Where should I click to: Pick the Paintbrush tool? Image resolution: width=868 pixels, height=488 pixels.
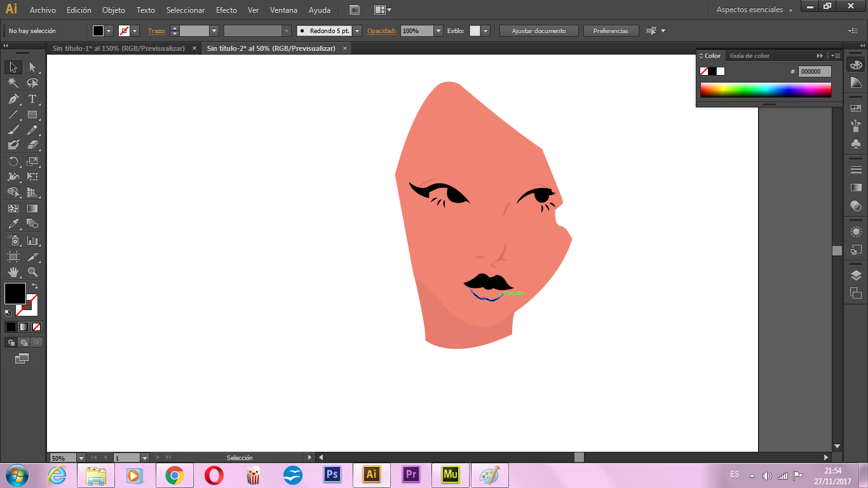[13, 130]
